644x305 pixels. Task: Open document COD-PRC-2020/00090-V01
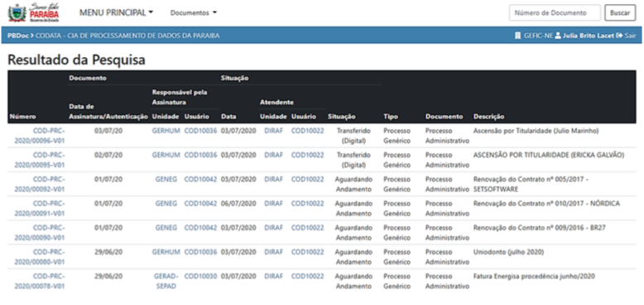pos(40,233)
